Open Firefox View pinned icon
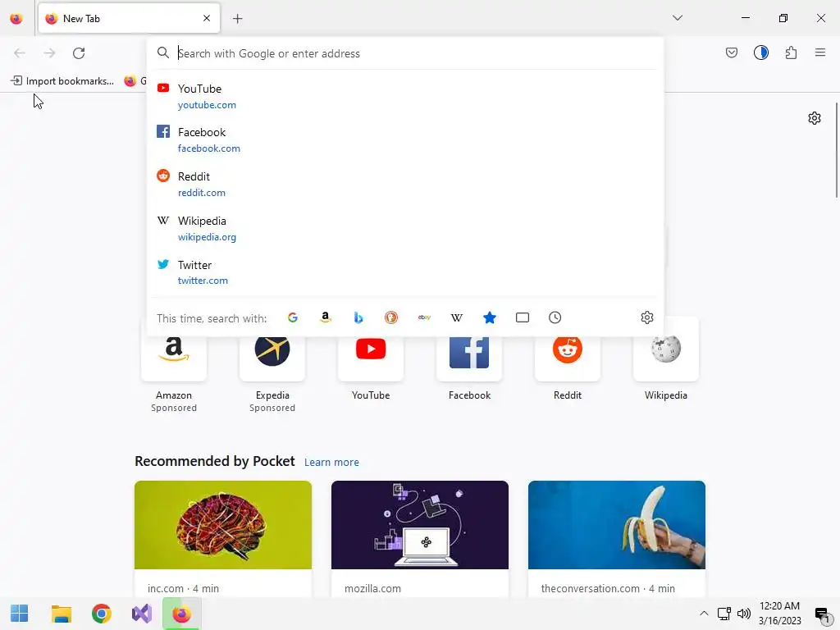Image resolution: width=840 pixels, height=630 pixels. pyautogui.click(x=16, y=19)
